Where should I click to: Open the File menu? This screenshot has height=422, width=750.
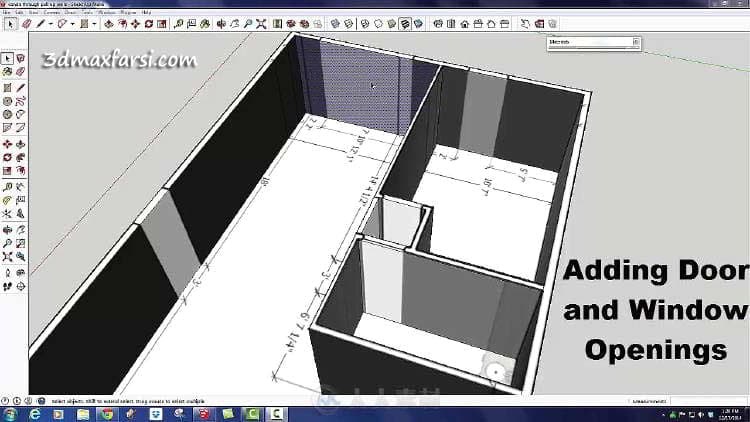[x=7, y=12]
